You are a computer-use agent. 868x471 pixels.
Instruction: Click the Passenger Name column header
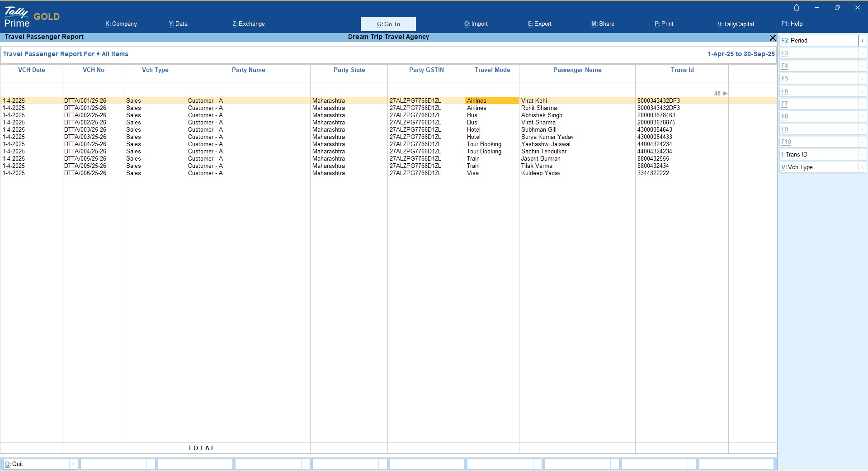pos(577,70)
